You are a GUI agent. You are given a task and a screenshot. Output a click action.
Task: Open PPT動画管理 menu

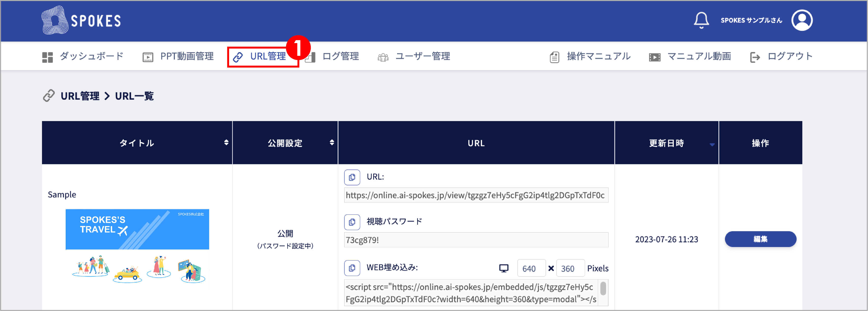point(178,56)
